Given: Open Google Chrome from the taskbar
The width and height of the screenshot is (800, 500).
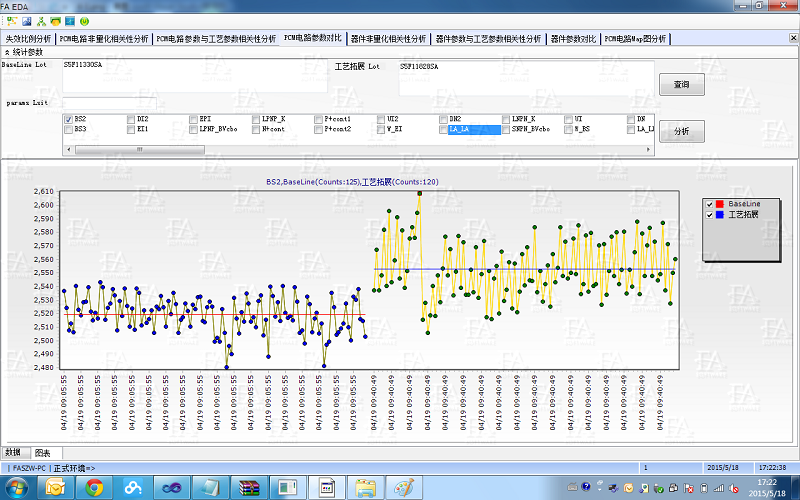Looking at the screenshot, I should pyautogui.click(x=95, y=487).
